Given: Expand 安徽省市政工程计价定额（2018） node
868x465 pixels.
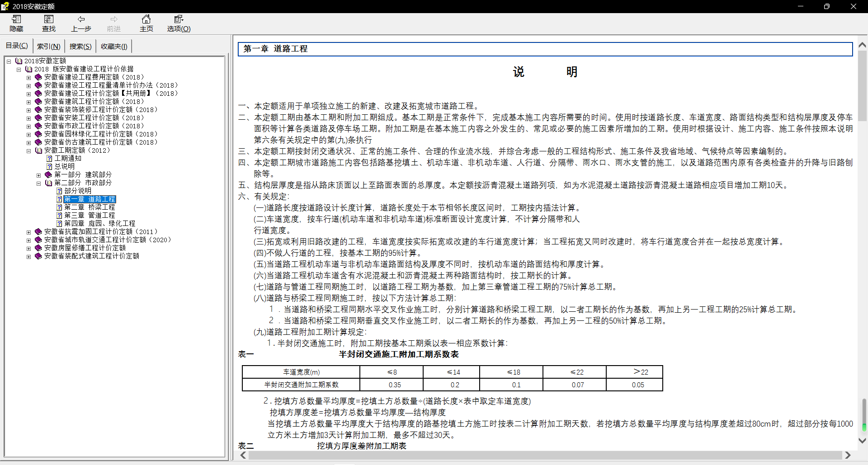Looking at the screenshot, I should pos(28,126).
